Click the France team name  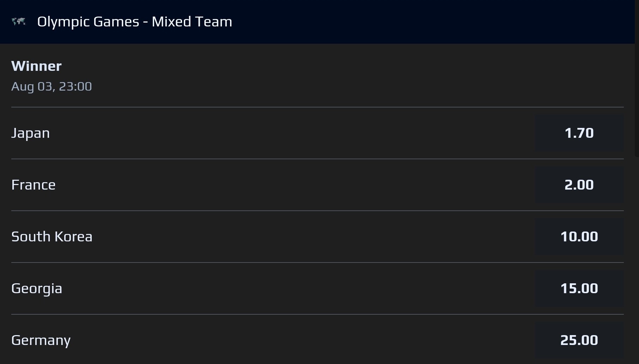[x=33, y=185]
